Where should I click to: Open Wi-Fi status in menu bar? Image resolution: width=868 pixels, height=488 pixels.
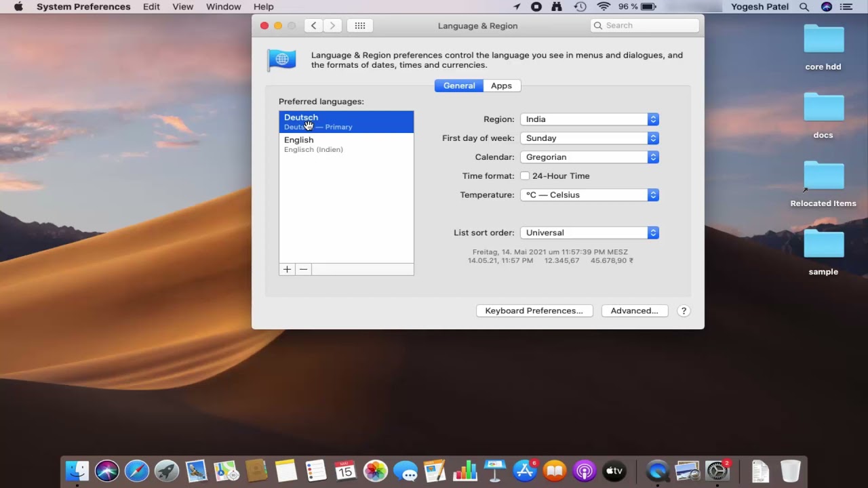click(604, 7)
